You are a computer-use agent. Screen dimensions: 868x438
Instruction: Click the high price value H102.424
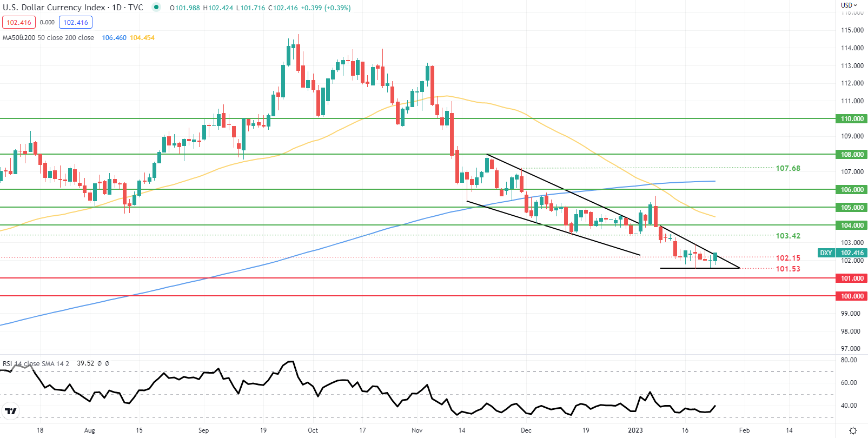[218, 8]
